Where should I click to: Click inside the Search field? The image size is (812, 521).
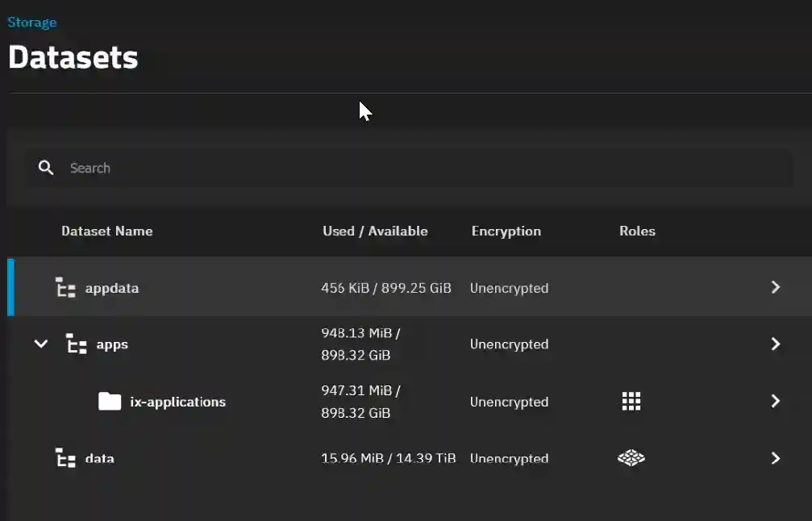click(242, 168)
